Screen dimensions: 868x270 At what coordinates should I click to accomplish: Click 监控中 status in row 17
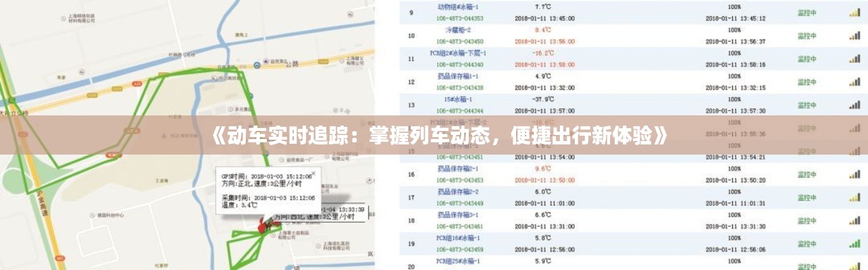coord(807,197)
